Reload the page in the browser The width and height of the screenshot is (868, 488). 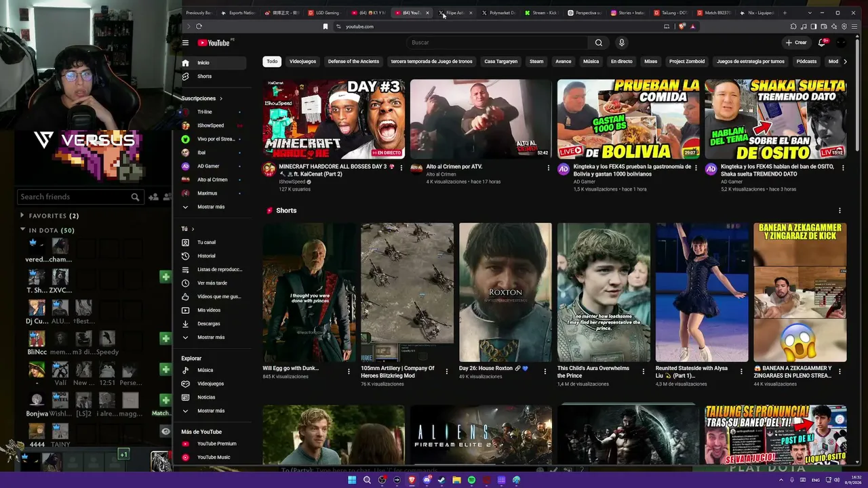[199, 26]
